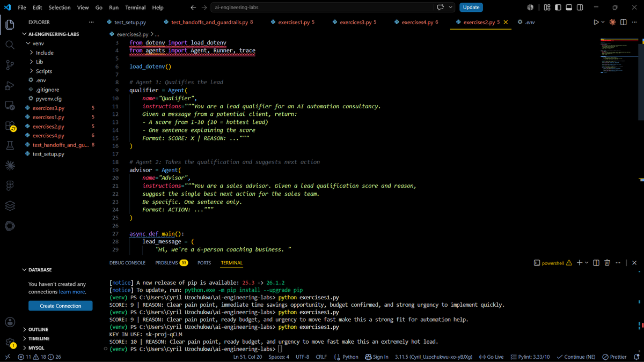Open the Manage gear icon

click(10, 343)
